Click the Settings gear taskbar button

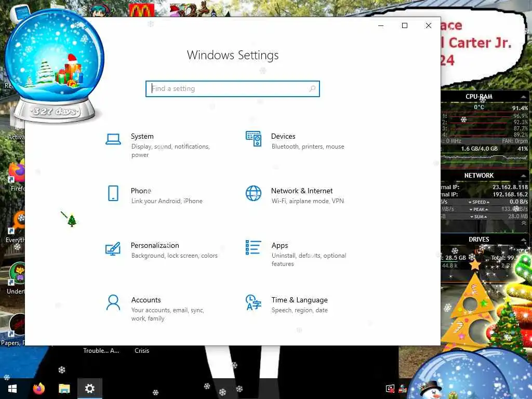89,389
